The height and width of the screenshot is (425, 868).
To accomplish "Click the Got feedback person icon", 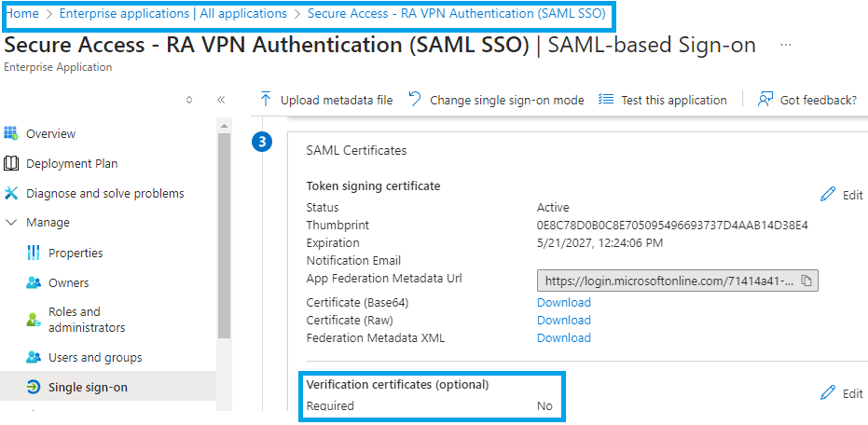I will (x=765, y=100).
